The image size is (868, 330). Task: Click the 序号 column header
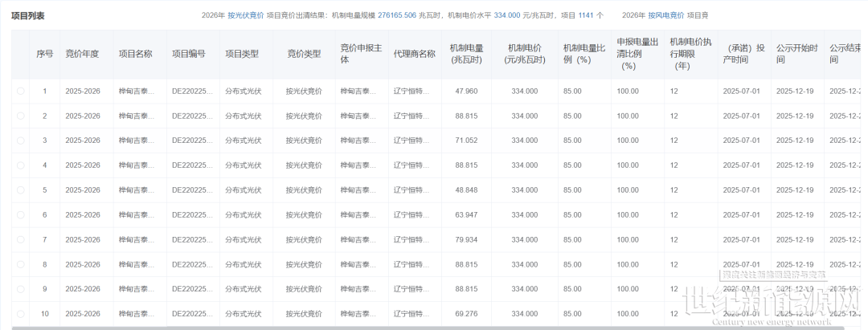click(45, 55)
